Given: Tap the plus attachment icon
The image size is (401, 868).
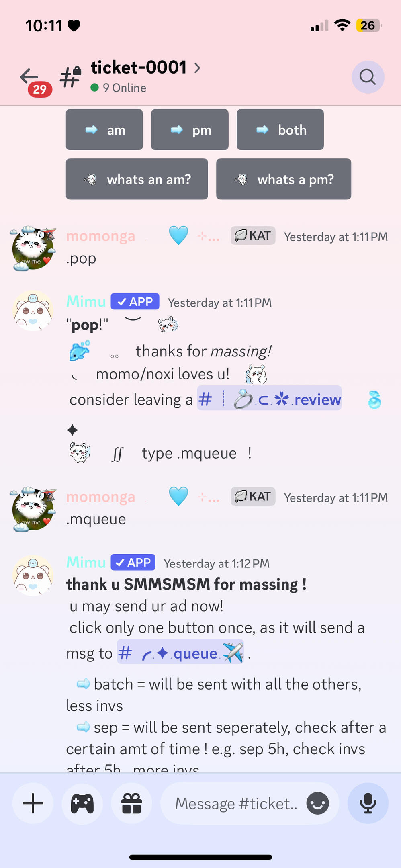Looking at the screenshot, I should (x=33, y=803).
